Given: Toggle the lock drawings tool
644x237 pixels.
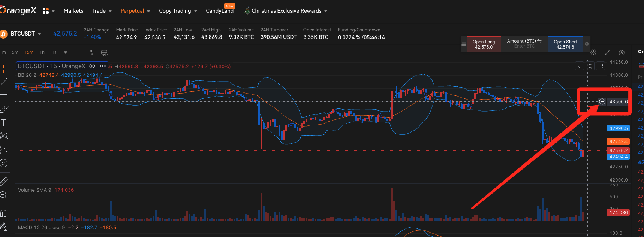Looking at the screenshot, I should click(4, 227).
